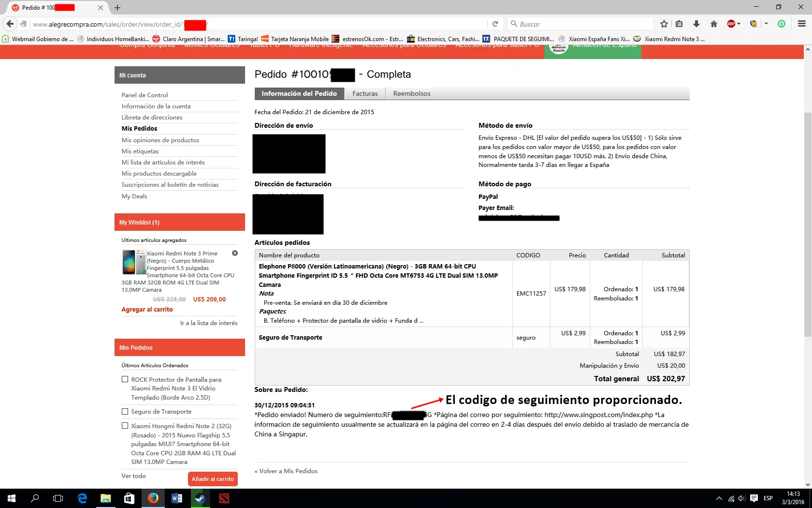Show bookmarks list icon in toolbar
Viewport: 812px width, 508px height.
pyautogui.click(x=679, y=24)
